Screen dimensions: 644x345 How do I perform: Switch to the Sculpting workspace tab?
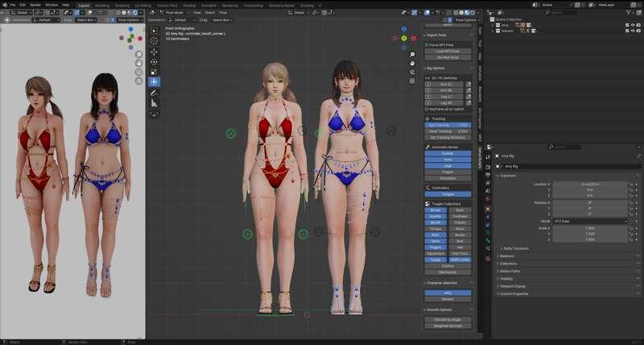(122, 6)
